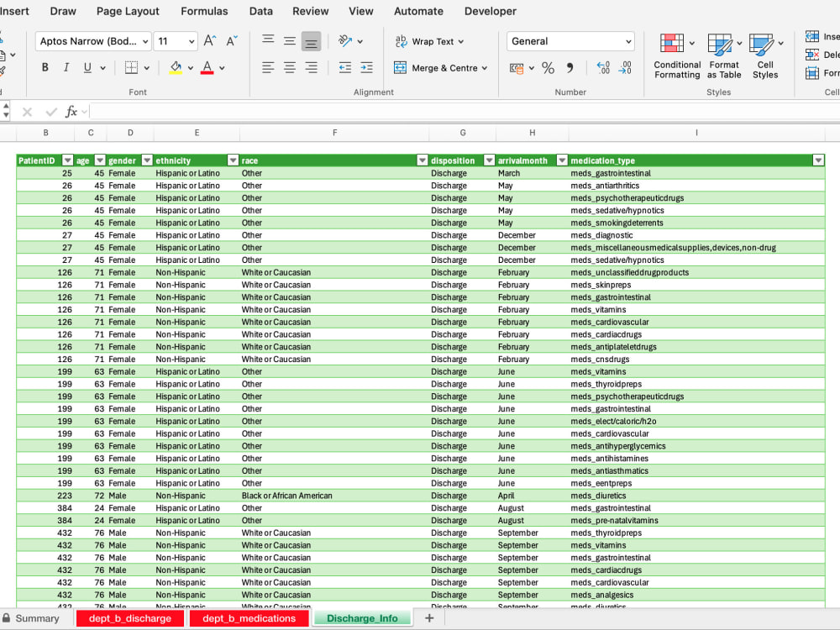
Task: Open the General number format dropdown
Action: (628, 41)
